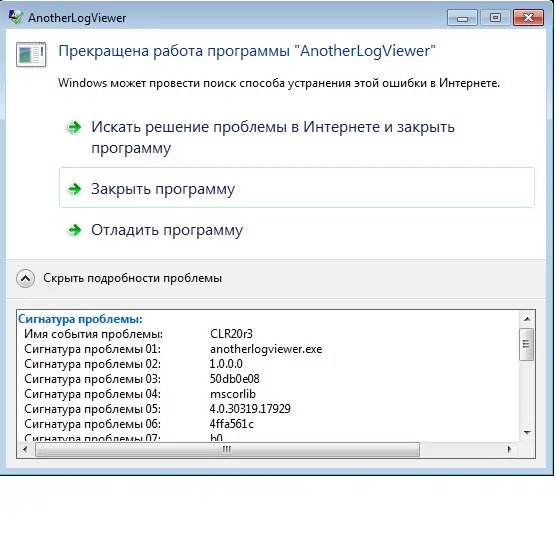Close the dialog with the red X
Screen dimensions: 556x537
pyautogui.click(x=528, y=18)
